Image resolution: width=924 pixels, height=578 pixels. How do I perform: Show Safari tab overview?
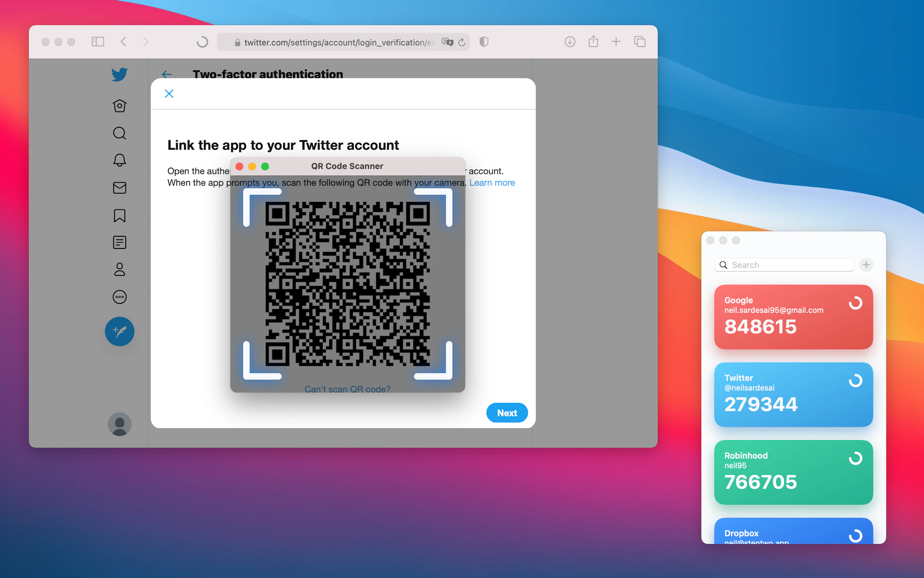click(x=640, y=41)
